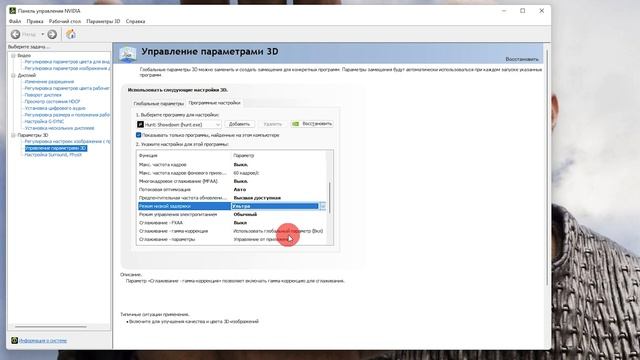640x360 pixels.
Task: Click the NVIDIA logo in title bar
Action: coord(12,11)
